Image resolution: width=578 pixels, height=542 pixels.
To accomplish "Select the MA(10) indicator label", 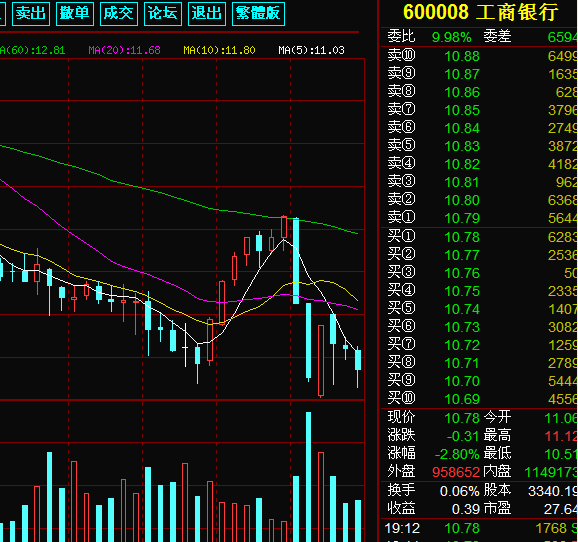I will 219,50.
